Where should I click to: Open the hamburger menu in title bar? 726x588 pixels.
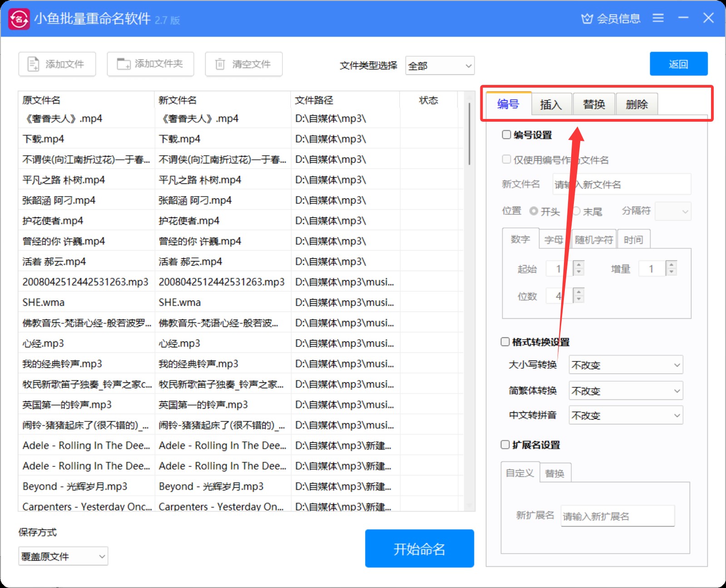tap(658, 18)
